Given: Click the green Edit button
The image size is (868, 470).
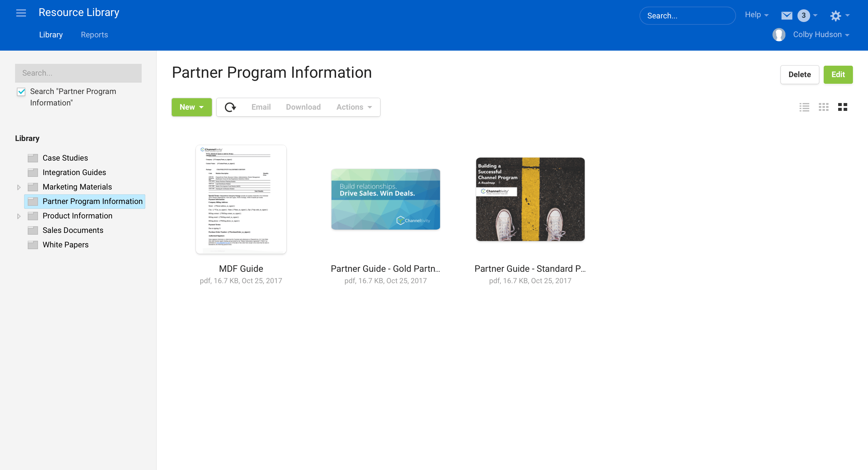Looking at the screenshot, I should point(838,74).
